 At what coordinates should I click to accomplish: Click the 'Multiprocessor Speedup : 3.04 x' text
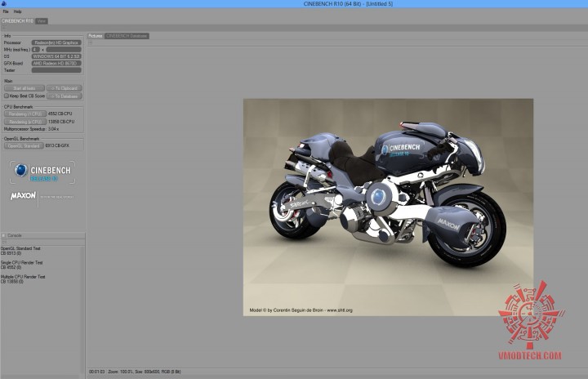(32, 129)
